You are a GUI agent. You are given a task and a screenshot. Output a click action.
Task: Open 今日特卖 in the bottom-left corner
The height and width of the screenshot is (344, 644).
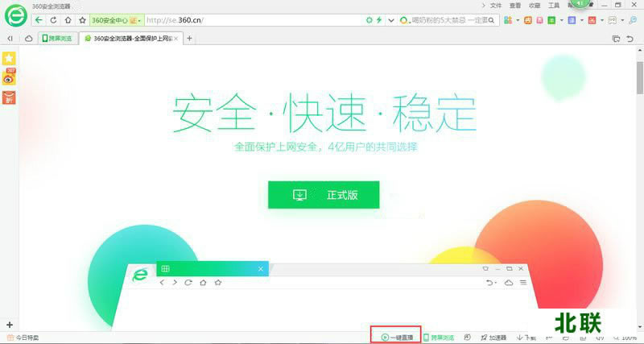23,338
